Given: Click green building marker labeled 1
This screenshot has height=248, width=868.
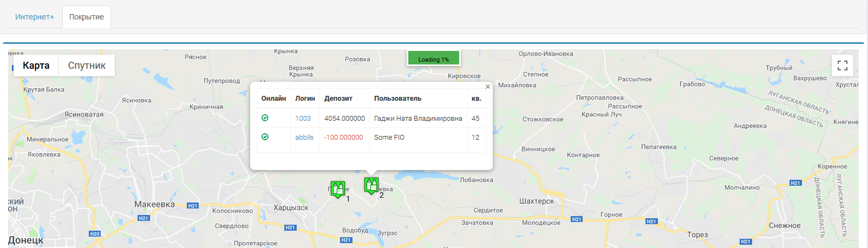Looking at the screenshot, I should pos(338,189).
